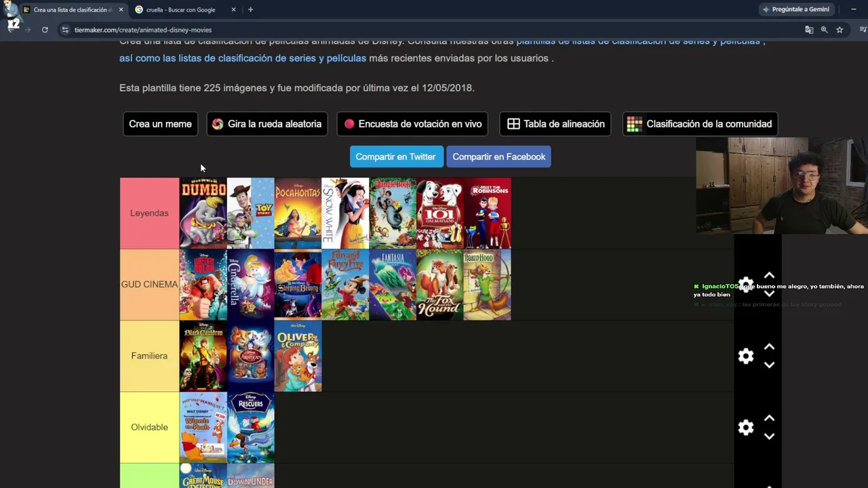
Task: Select the Fox and the Hound poster
Action: tap(440, 285)
